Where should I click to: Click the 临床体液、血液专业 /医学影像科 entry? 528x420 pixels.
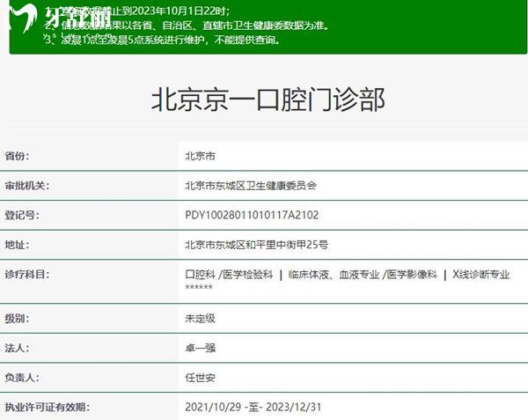coord(363,275)
